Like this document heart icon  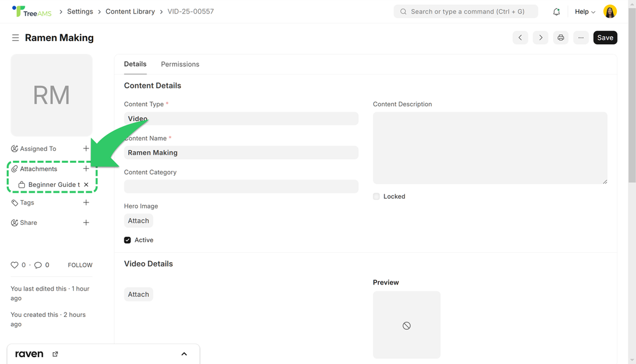point(15,265)
